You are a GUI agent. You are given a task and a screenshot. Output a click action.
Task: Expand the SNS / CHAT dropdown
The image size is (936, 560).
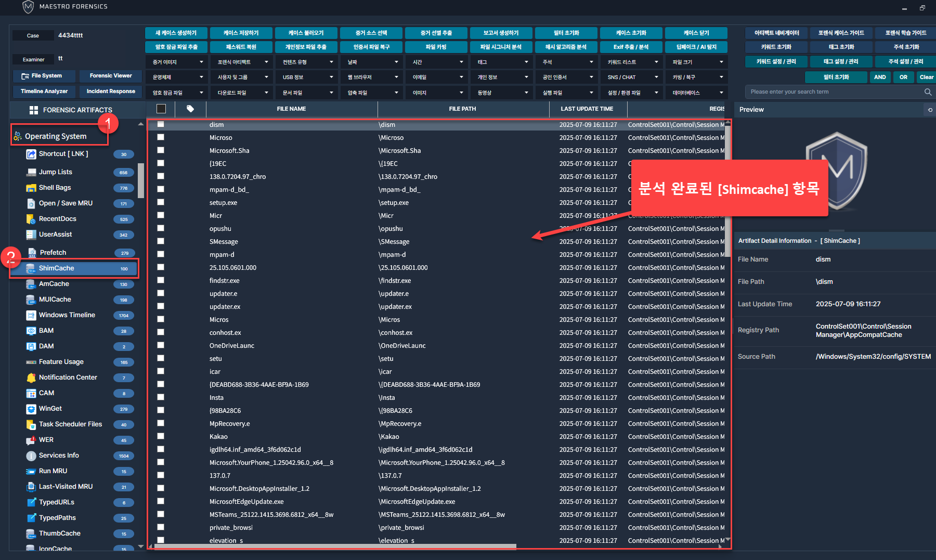coord(631,77)
